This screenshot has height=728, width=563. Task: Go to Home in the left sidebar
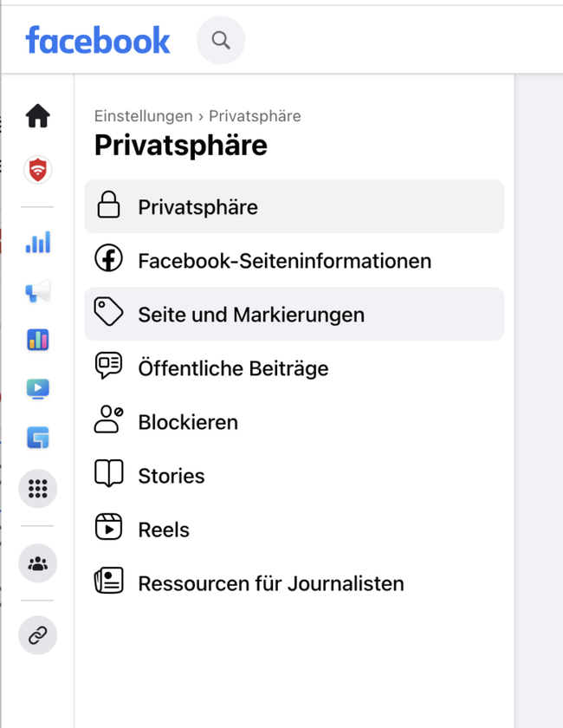38,115
